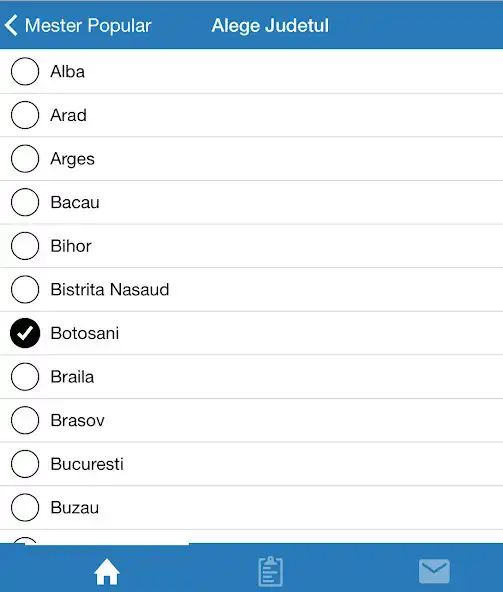Open the envelope messages tab icon
The image size is (503, 592).
(x=434, y=571)
